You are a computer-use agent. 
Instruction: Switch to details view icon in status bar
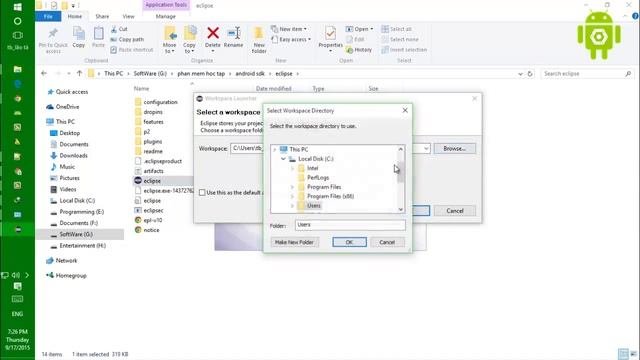[622, 353]
